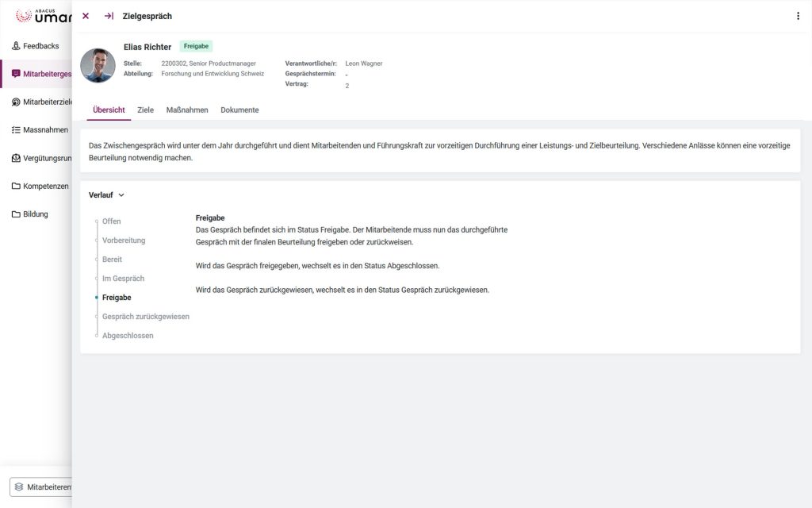The image size is (812, 508).
Task: Open the Bildung folder in sidebar
Action: click(x=16, y=214)
